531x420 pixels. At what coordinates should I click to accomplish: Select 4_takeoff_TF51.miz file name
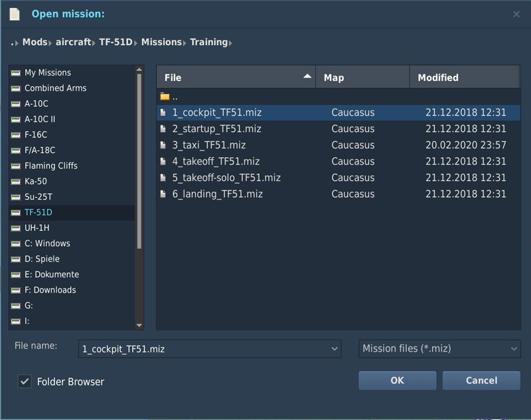216,161
